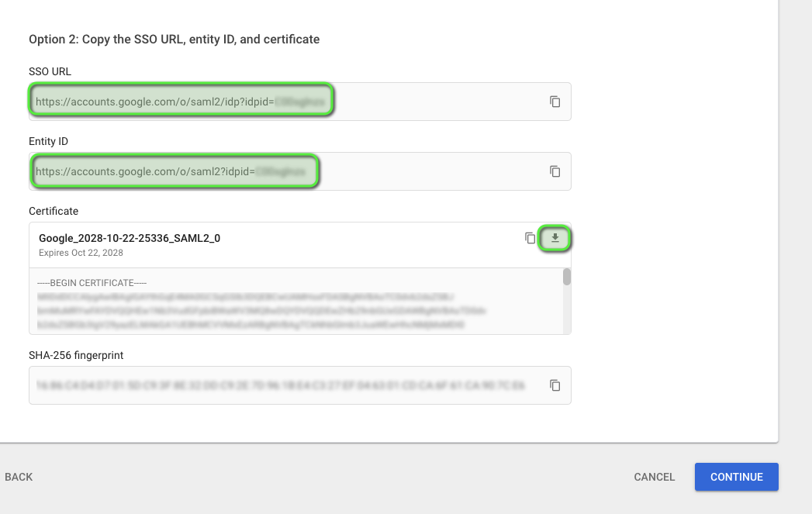This screenshot has width=812, height=514.
Task: Click the certificate name Google_2028-10-22-25336_SAML2_0
Action: tap(130, 238)
